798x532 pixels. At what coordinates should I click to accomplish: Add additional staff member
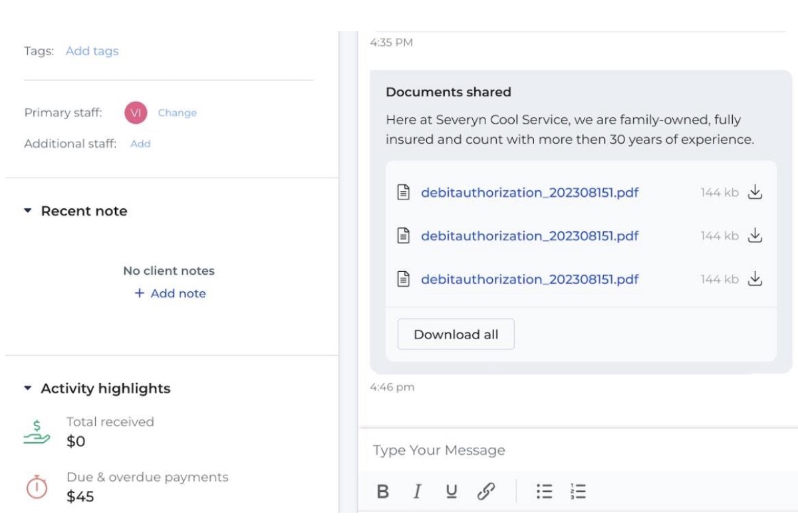pos(140,144)
